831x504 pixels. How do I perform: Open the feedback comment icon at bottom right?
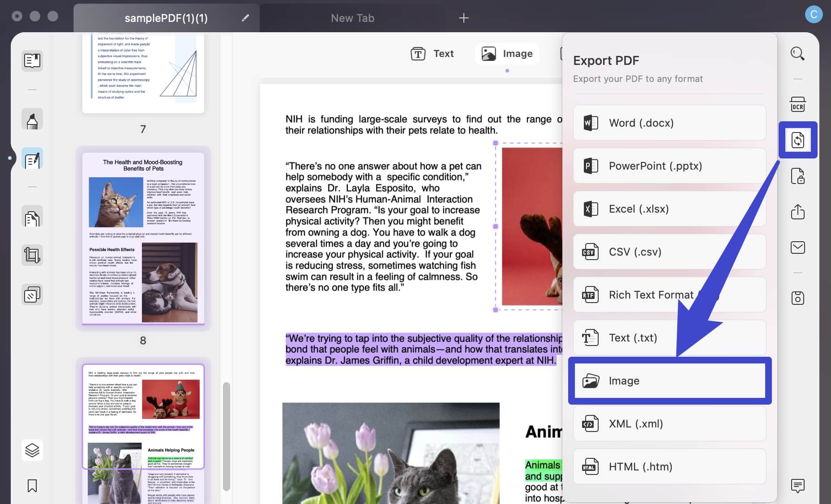click(x=797, y=486)
